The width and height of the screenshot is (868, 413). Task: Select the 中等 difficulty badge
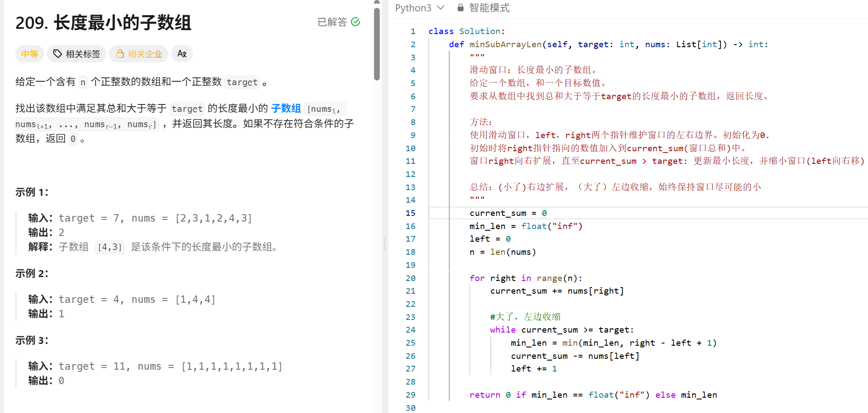click(x=30, y=54)
